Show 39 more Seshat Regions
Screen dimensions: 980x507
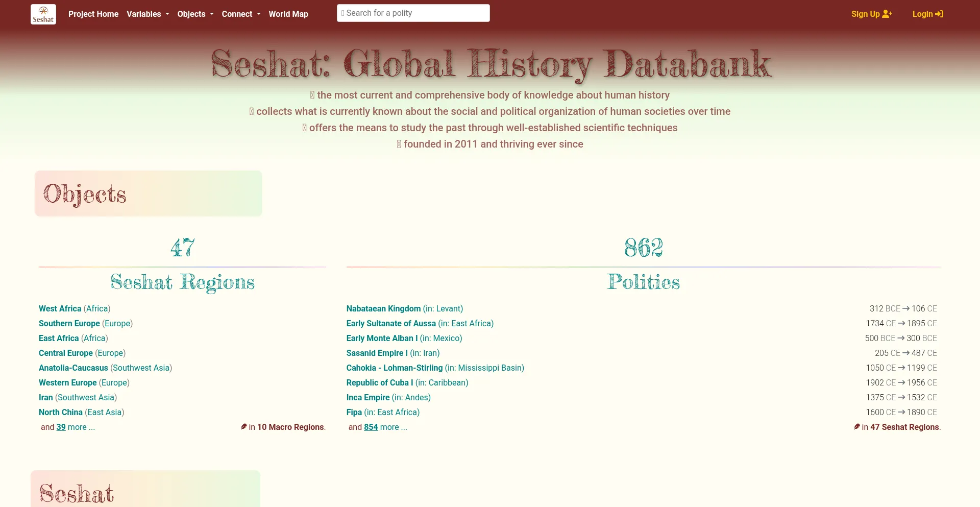coord(60,427)
